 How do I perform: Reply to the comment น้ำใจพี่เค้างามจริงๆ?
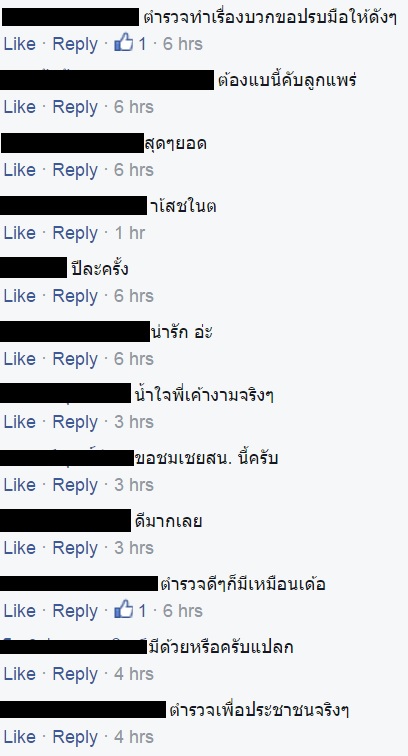[75, 422]
